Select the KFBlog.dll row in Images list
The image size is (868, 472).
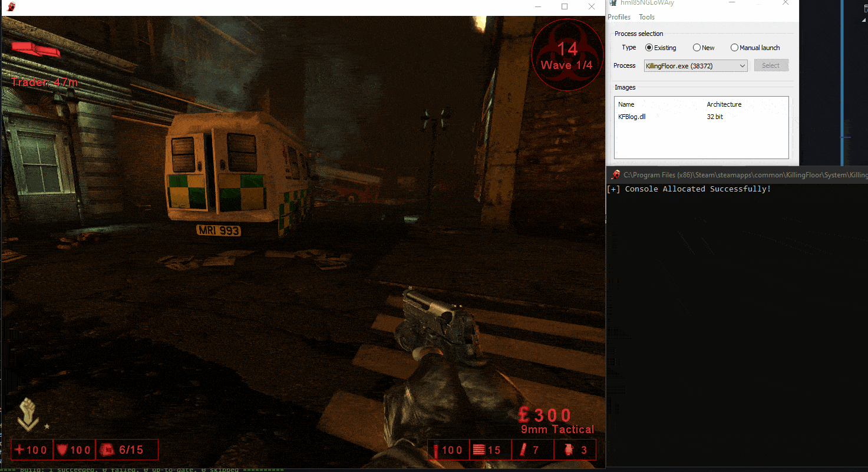click(701, 117)
